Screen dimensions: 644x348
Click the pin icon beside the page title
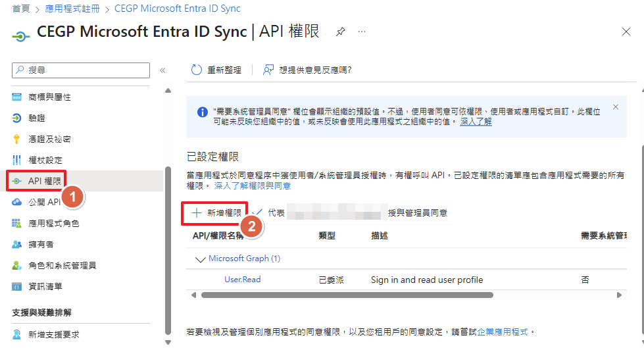(x=340, y=32)
